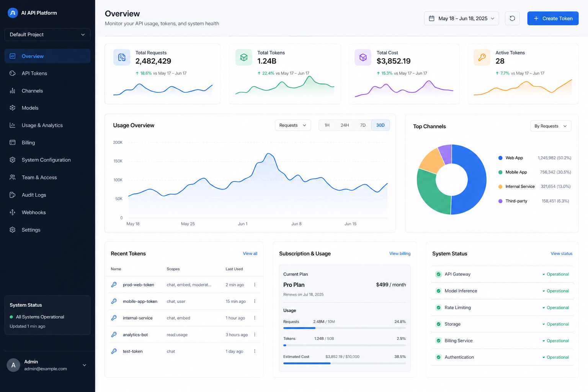The height and width of the screenshot is (392, 588).
Task: Click the blue Web App donut chart segment
Action: click(477, 179)
